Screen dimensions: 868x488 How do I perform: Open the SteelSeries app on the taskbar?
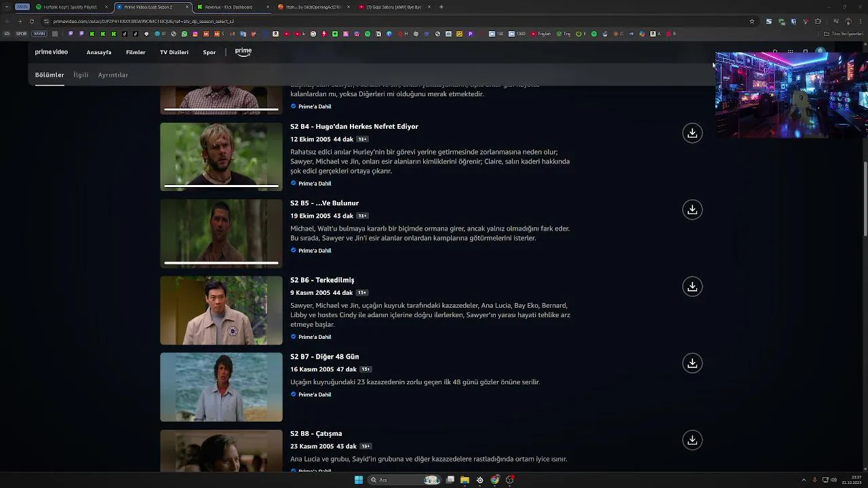point(480,480)
